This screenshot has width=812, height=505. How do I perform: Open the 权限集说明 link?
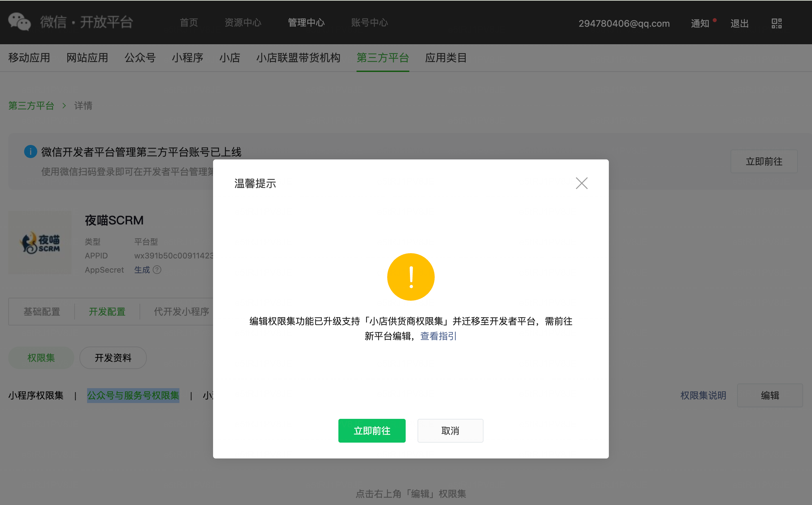click(x=703, y=395)
